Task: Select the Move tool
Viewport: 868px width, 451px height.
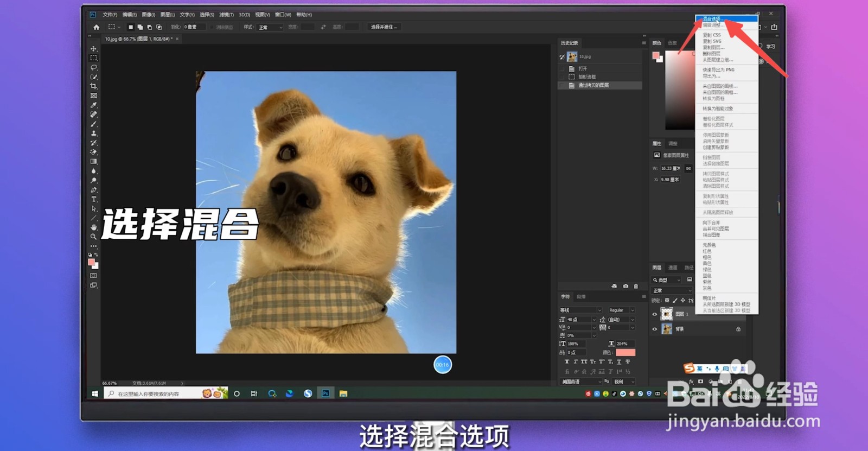Action: [x=94, y=49]
